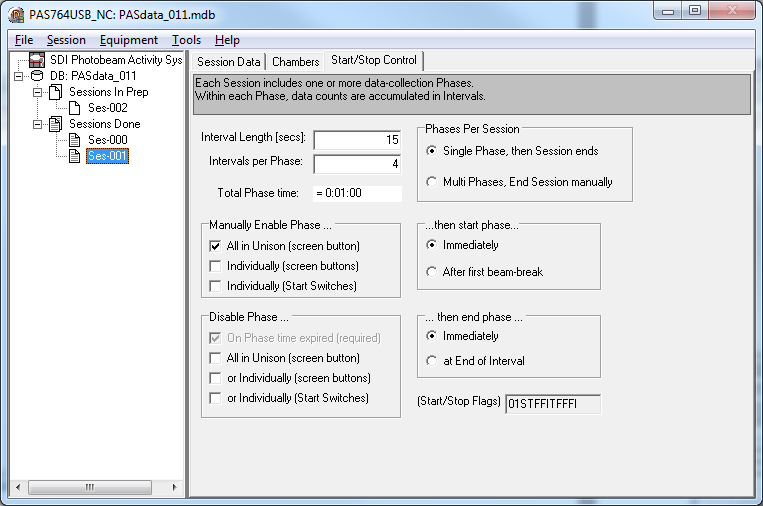
Task: Click the app icon in title bar
Action: point(15,14)
